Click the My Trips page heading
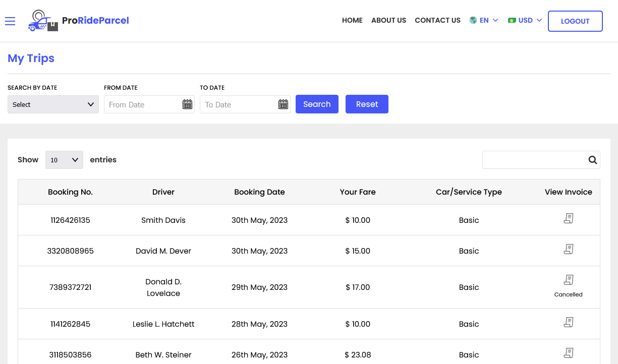Image resolution: width=618 pixels, height=364 pixels. (x=31, y=58)
